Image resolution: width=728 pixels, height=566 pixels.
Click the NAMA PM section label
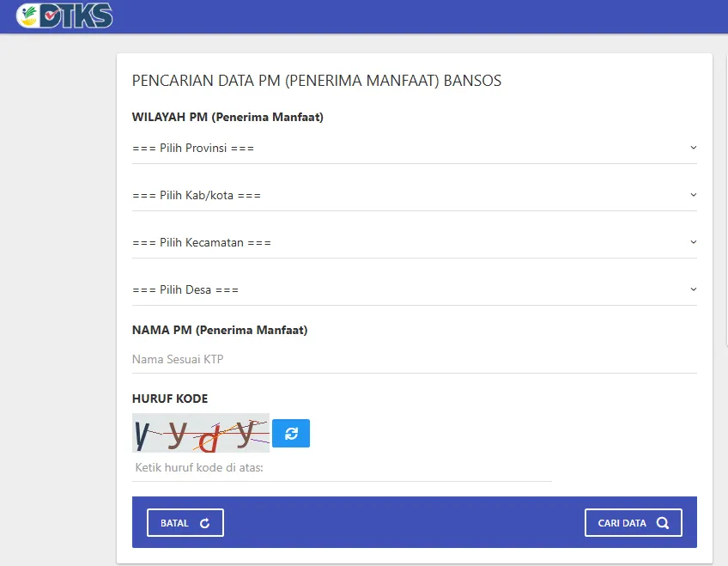click(220, 330)
